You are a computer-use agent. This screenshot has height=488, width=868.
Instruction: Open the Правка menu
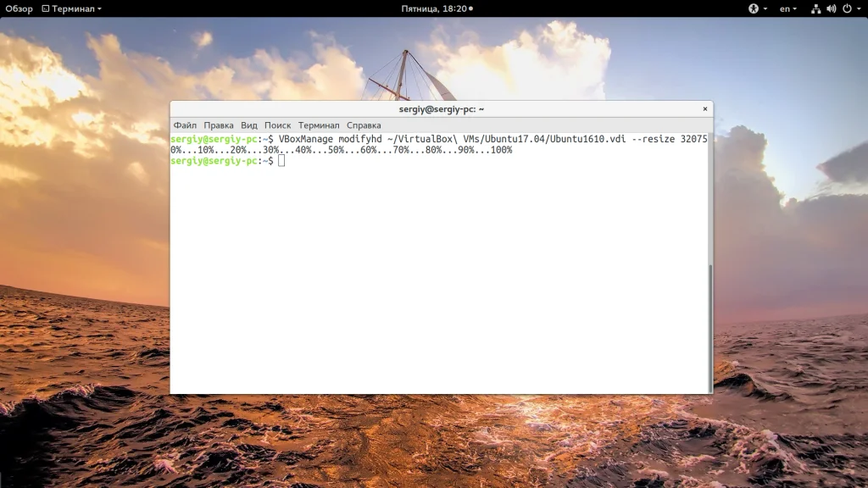pyautogui.click(x=219, y=125)
